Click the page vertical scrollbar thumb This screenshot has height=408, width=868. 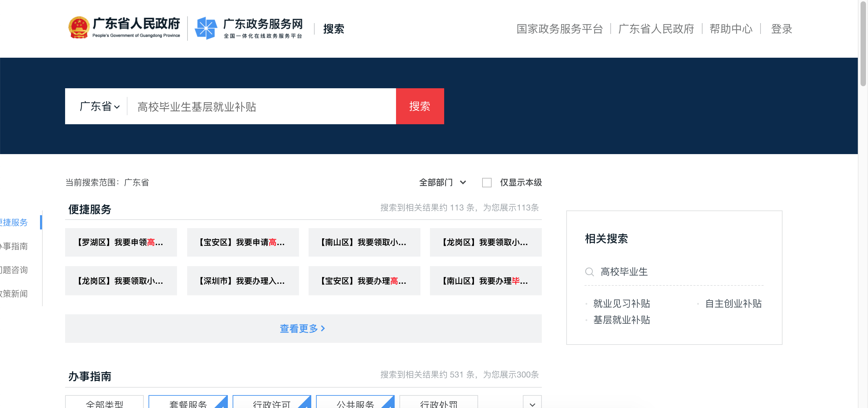click(x=863, y=44)
